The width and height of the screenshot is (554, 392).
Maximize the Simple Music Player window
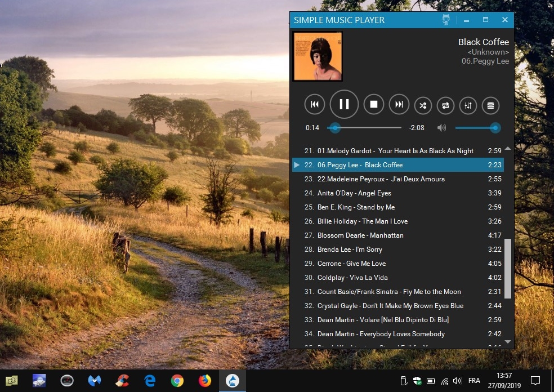point(485,20)
